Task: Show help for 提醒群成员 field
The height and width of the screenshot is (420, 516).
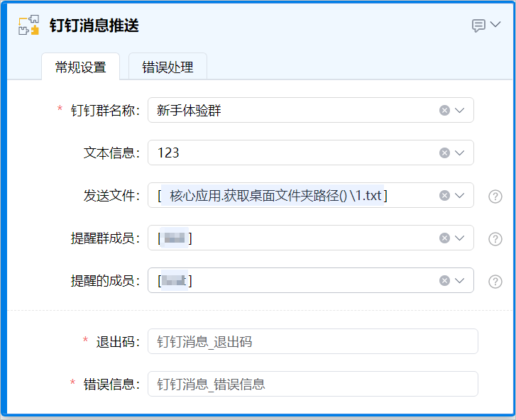Action: [x=495, y=239]
